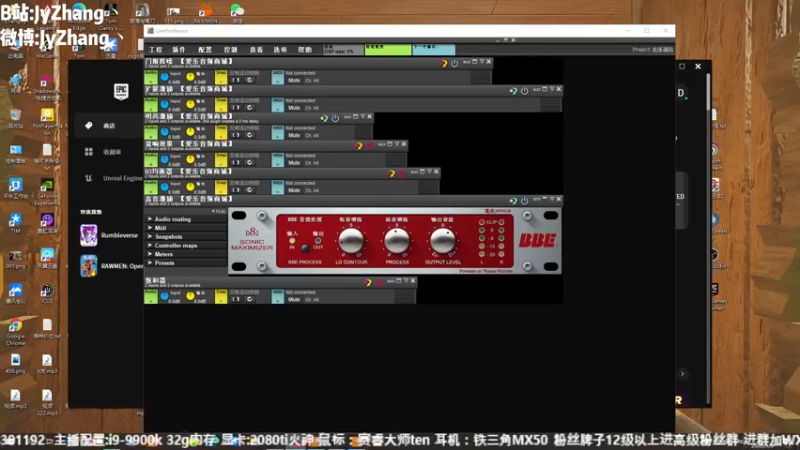Image resolution: width=800 pixels, height=450 pixels.
Task: Click the PROCESS knob
Action: tap(396, 241)
